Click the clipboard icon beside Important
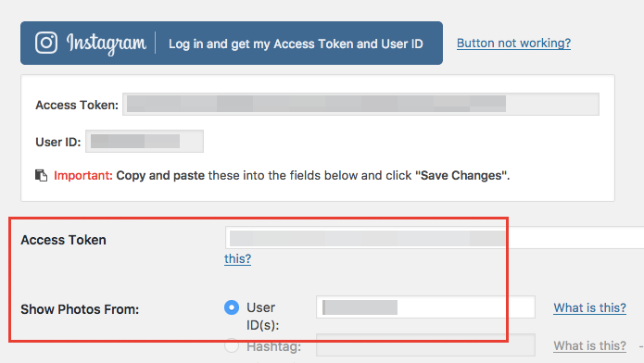Image resolution: width=644 pixels, height=363 pixels. pos(41,175)
